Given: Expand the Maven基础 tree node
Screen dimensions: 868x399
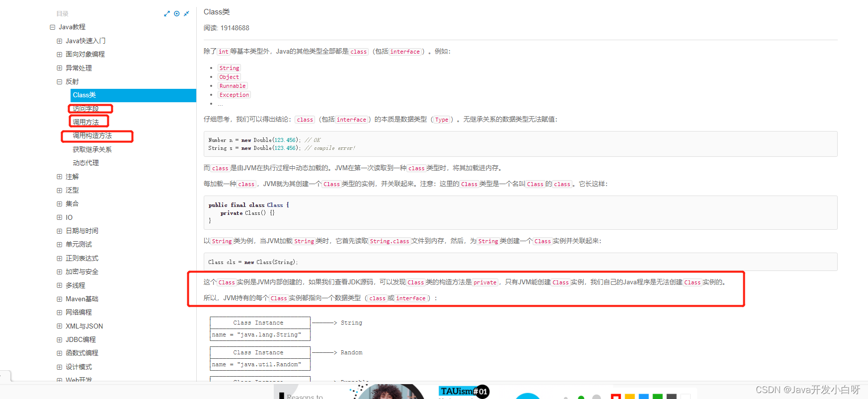Looking at the screenshot, I should point(59,299).
